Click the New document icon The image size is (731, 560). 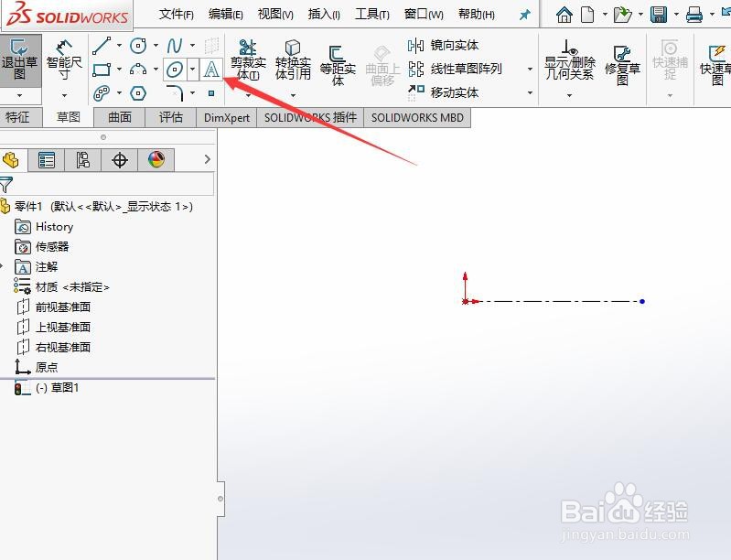click(587, 15)
